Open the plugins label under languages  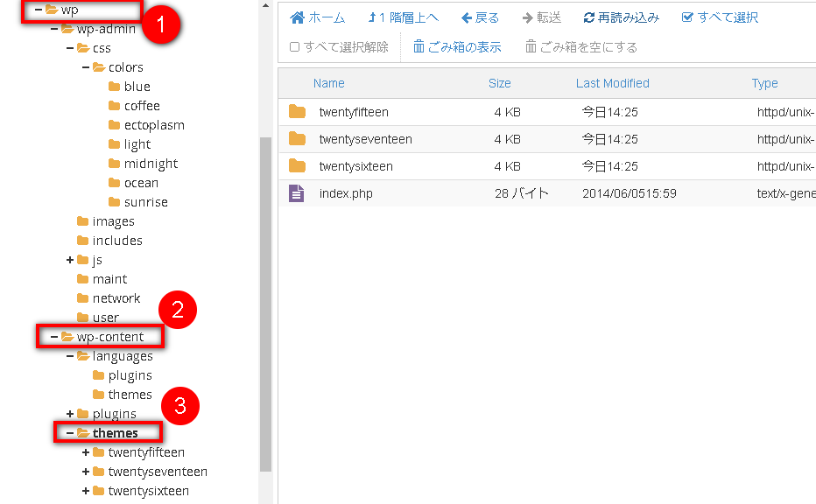pos(130,375)
